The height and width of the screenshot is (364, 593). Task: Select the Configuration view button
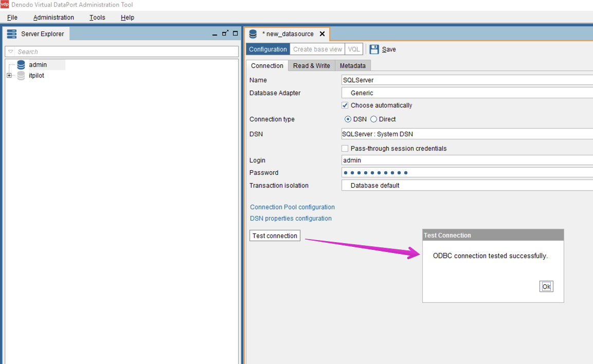(268, 49)
